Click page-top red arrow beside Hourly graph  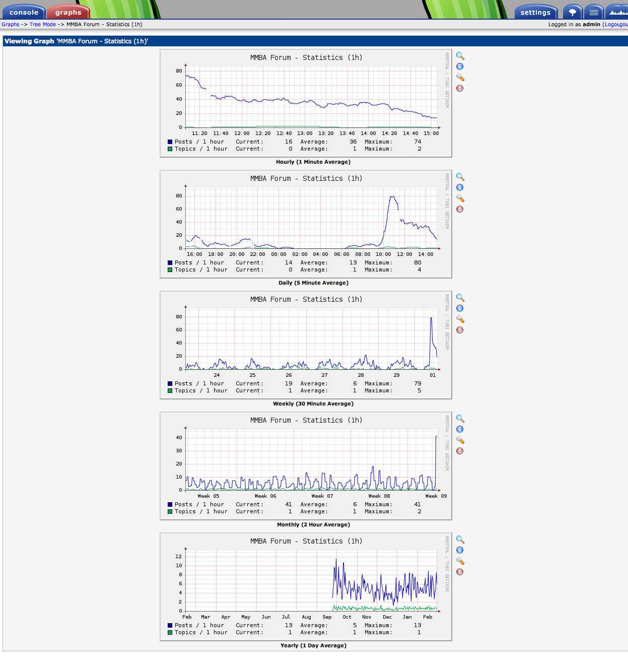click(x=460, y=88)
